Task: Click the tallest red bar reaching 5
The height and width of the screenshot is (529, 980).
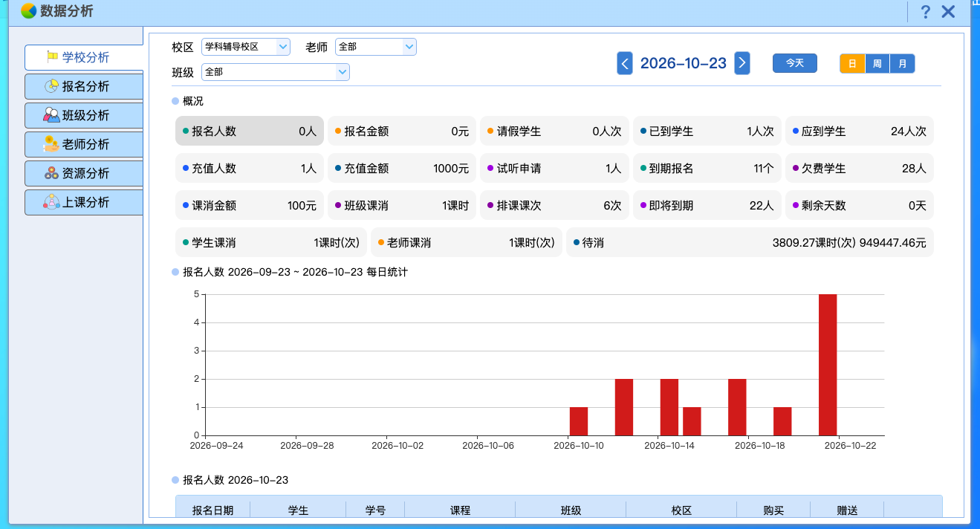Action: [828, 365]
